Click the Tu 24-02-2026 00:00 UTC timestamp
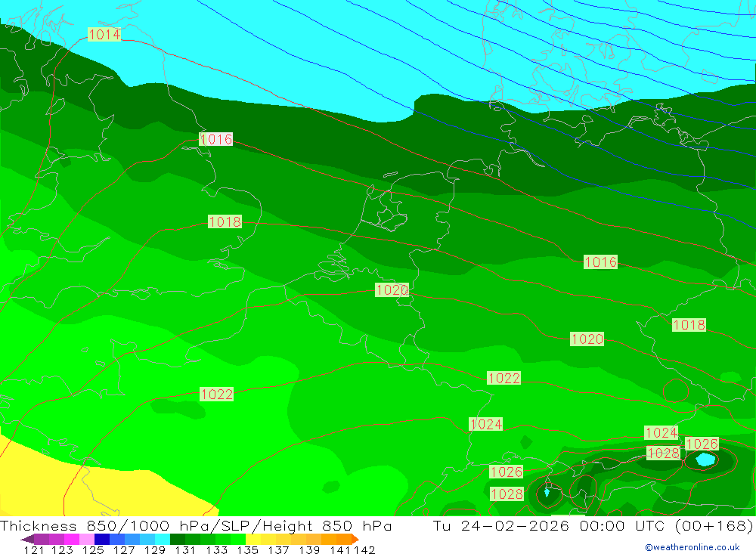Screen dimensions: 756x554 coord(548,525)
